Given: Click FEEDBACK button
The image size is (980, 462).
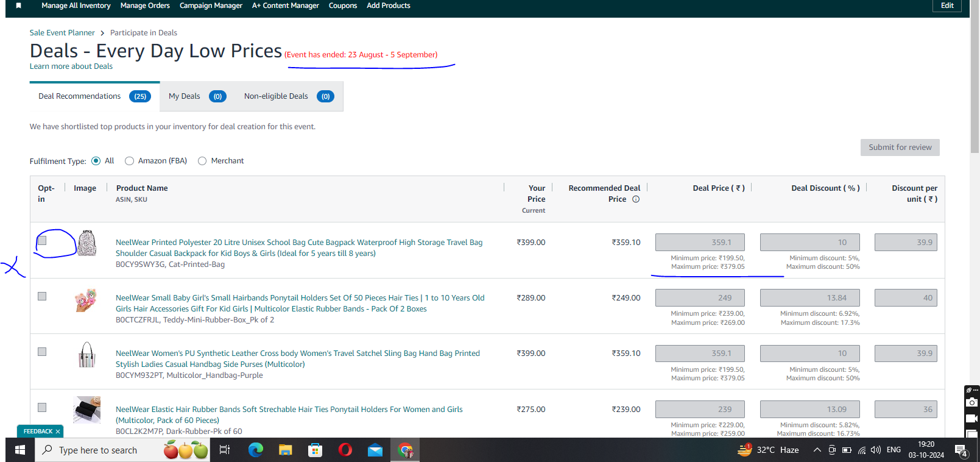Looking at the screenshot, I should click(38, 432).
